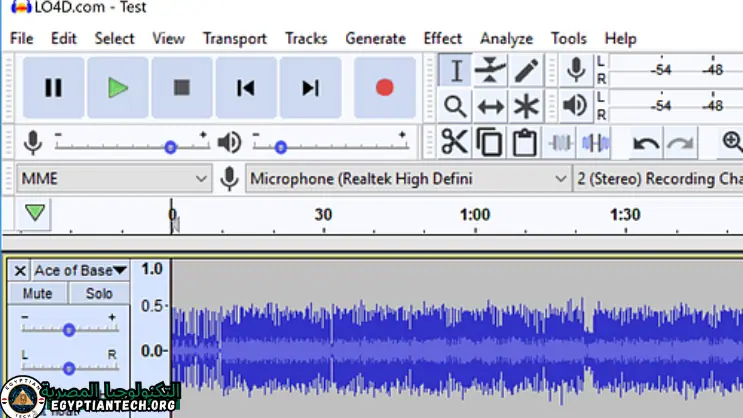Viewport: 743px width, 418px height.
Task: Solo the Ace of Base track
Action: (99, 293)
